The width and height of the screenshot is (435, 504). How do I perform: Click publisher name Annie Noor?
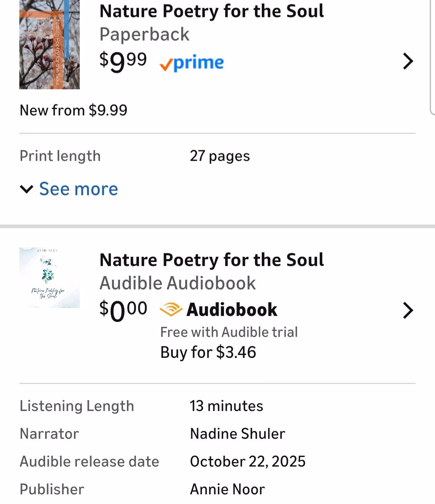tap(227, 489)
